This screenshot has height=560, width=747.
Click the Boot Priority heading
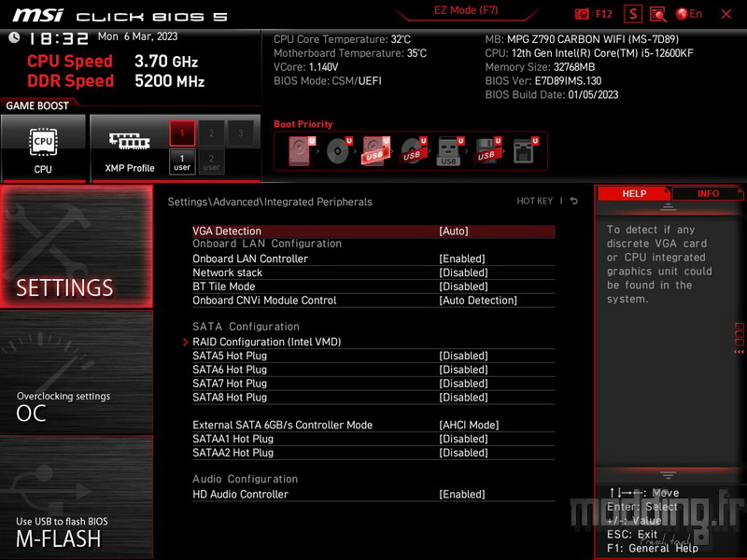[303, 124]
